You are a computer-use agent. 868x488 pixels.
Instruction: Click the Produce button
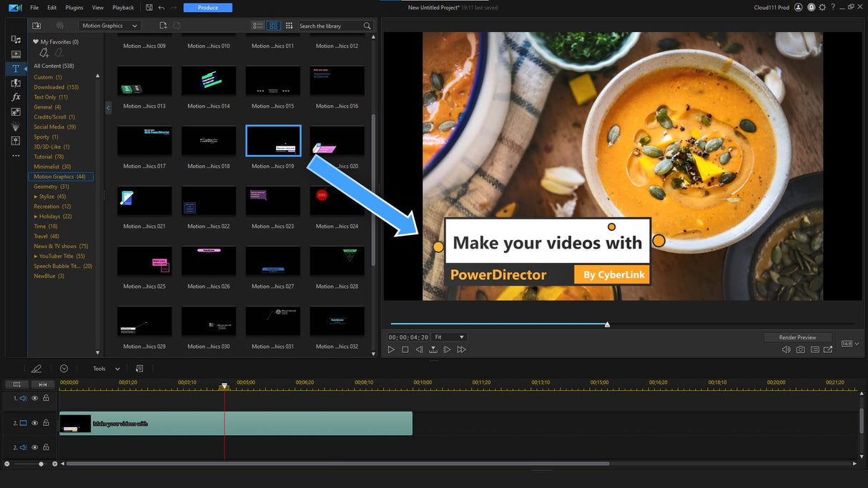pyautogui.click(x=208, y=8)
